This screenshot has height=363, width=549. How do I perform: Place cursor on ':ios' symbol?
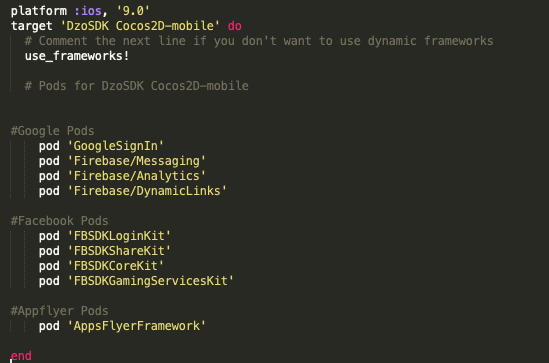click(x=88, y=11)
